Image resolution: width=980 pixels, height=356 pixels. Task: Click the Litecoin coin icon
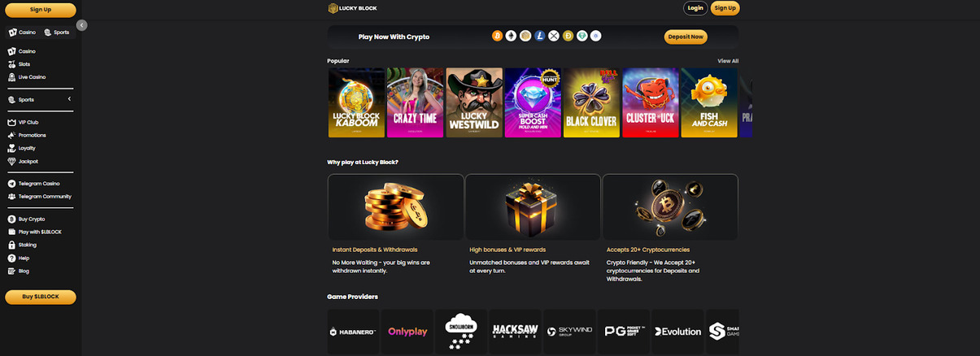coord(540,37)
